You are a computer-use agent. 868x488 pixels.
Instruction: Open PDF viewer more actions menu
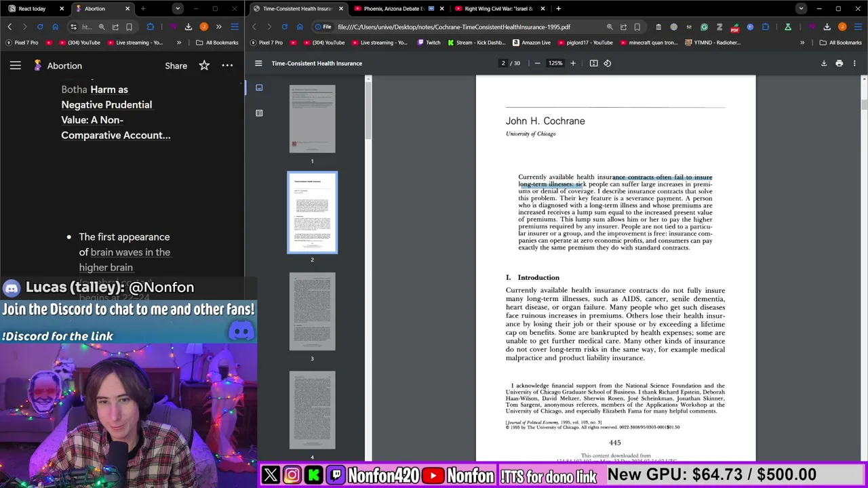click(x=854, y=63)
